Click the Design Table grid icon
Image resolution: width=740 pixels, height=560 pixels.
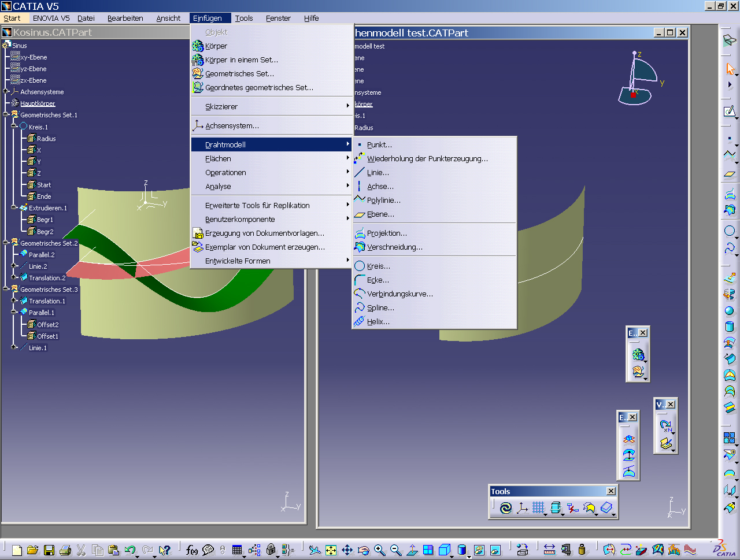point(237,550)
